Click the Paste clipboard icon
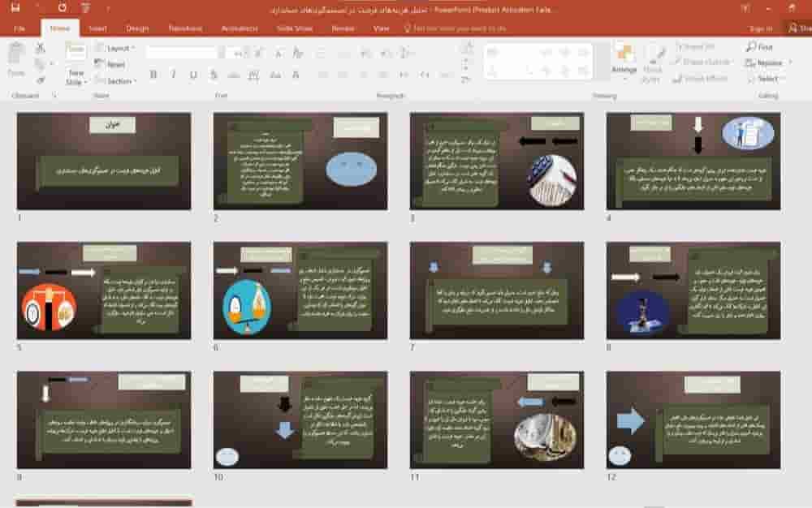This screenshot has height=508, width=812. click(x=16, y=54)
